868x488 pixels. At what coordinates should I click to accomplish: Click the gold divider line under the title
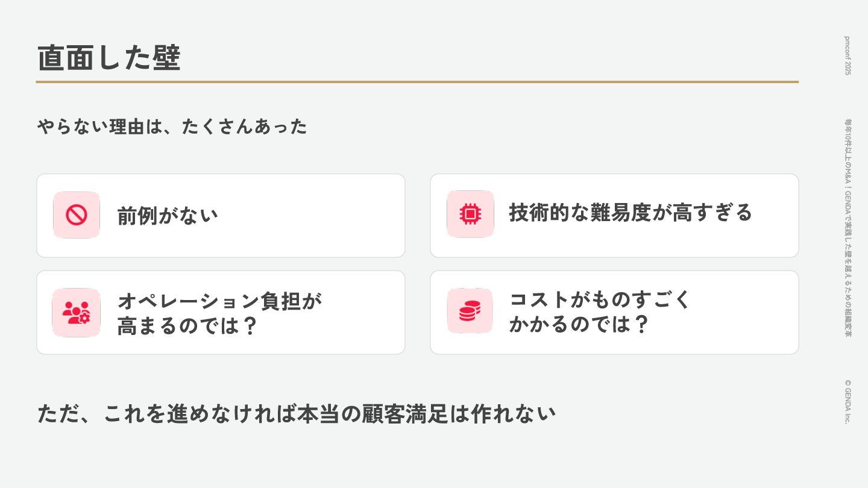417,82
